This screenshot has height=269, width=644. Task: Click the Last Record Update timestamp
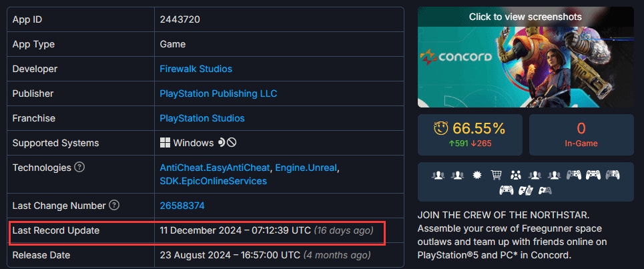click(236, 230)
